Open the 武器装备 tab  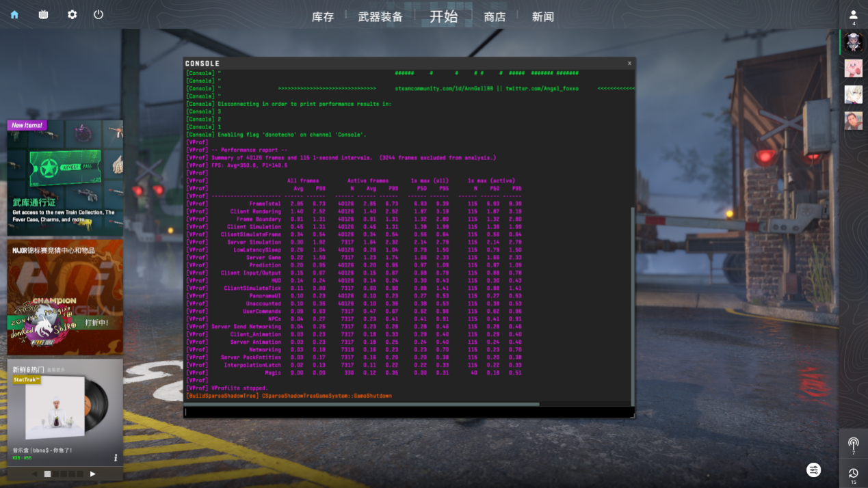tap(380, 16)
